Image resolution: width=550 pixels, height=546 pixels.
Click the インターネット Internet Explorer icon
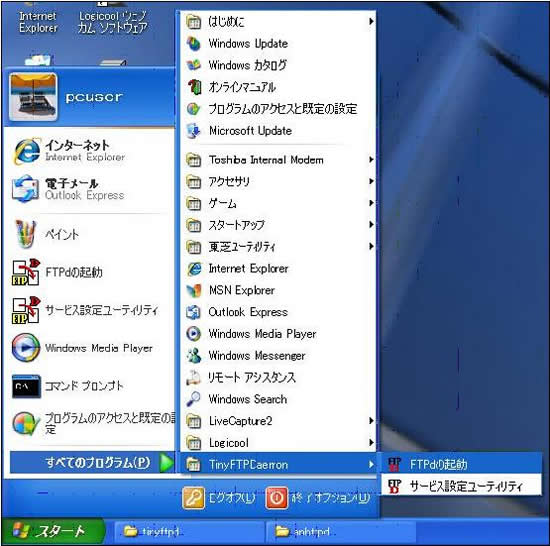(x=27, y=151)
